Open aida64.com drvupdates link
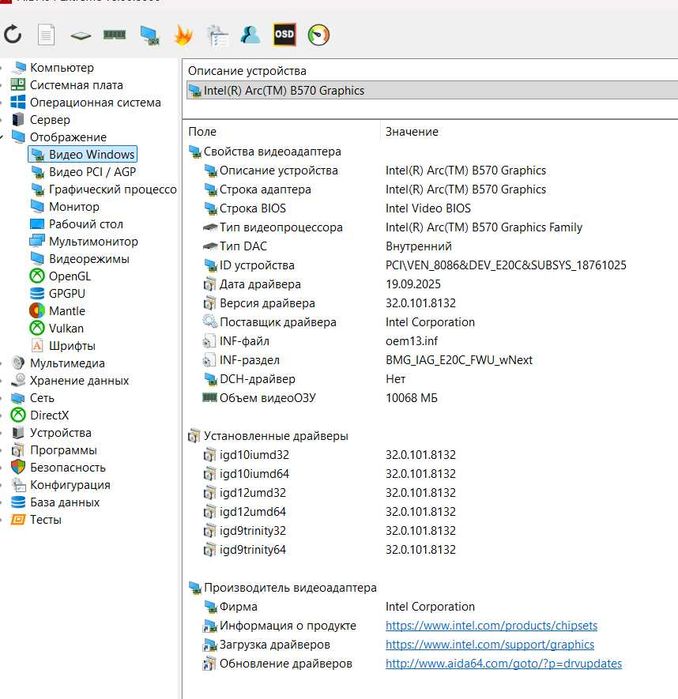The image size is (678, 699). (503, 663)
